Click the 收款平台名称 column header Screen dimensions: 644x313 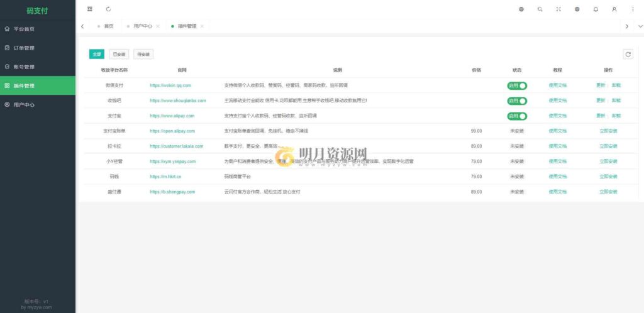[x=114, y=70]
